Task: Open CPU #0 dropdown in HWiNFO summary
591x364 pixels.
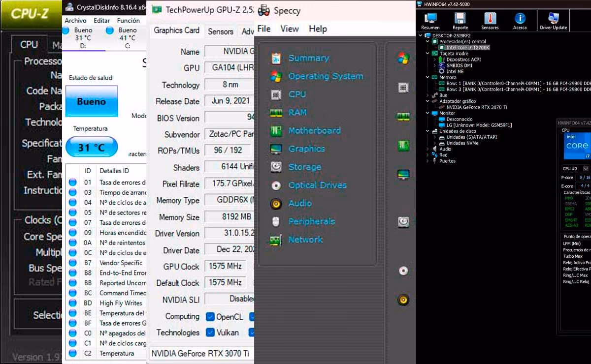Action: (x=586, y=168)
